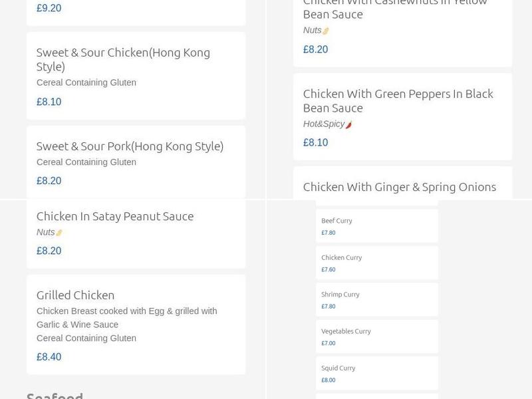Screen dimensions: 532x399
Task: Open Chicken With Ginger & Spring Onions
Action: [400, 187]
